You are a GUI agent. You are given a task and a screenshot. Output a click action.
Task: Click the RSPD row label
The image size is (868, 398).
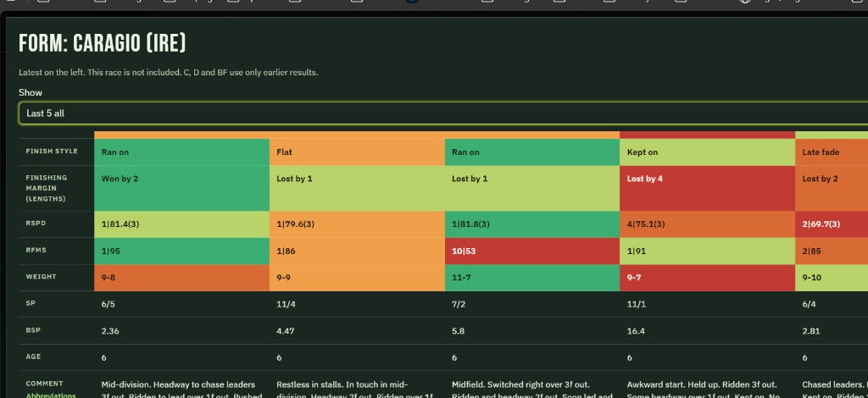coord(36,224)
